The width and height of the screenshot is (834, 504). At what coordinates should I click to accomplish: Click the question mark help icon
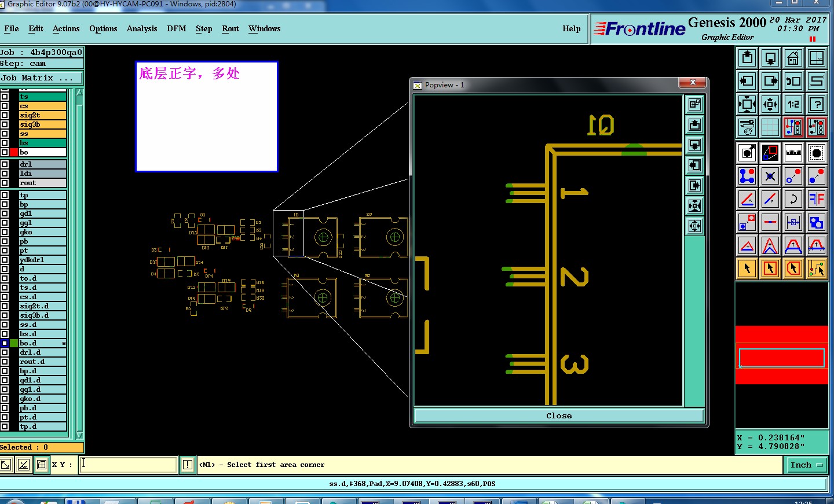[817, 104]
